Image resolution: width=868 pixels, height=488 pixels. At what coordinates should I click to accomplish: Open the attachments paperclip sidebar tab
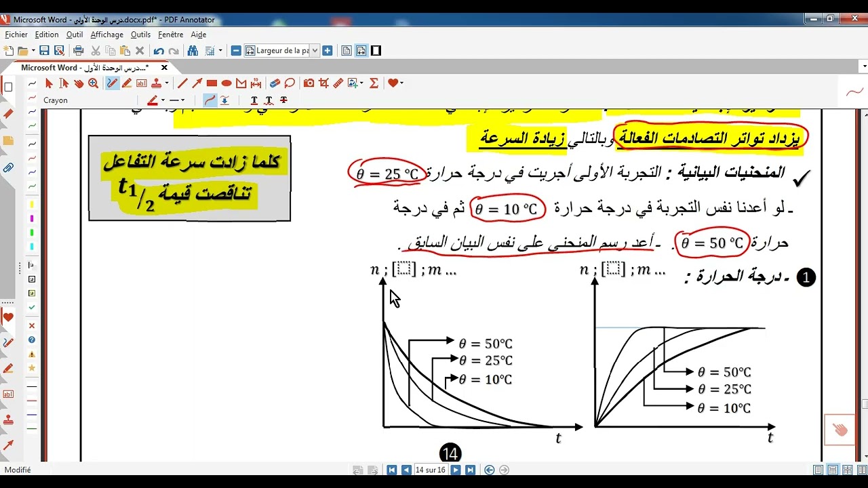[8, 167]
